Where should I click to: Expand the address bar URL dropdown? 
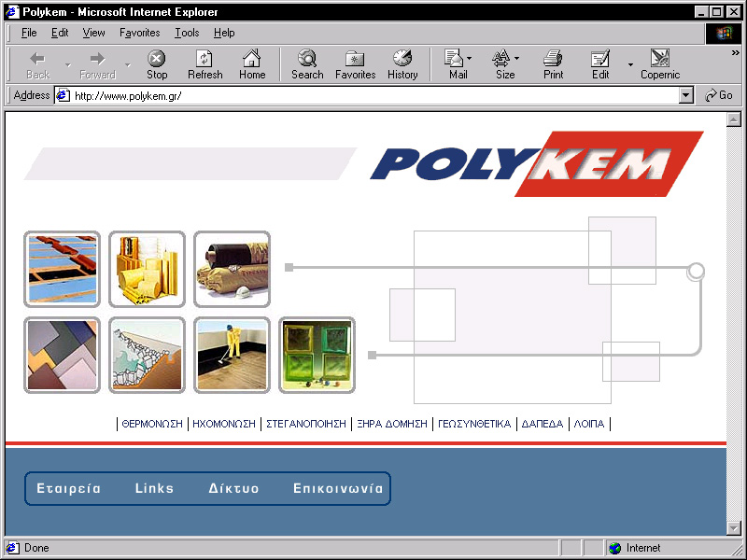[x=685, y=96]
